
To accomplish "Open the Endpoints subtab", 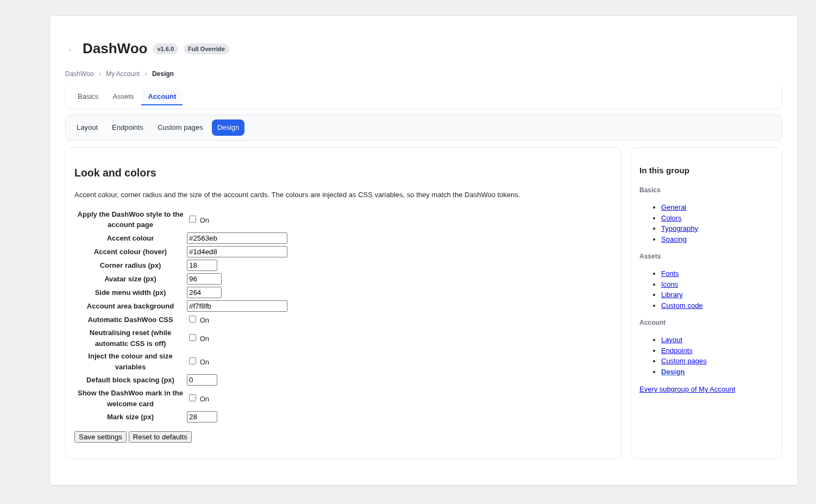I will (128, 128).
